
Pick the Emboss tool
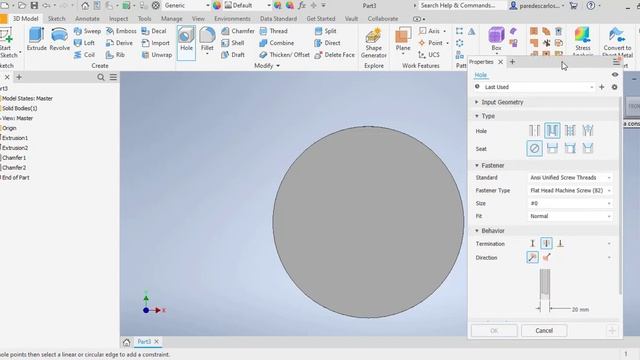click(121, 31)
